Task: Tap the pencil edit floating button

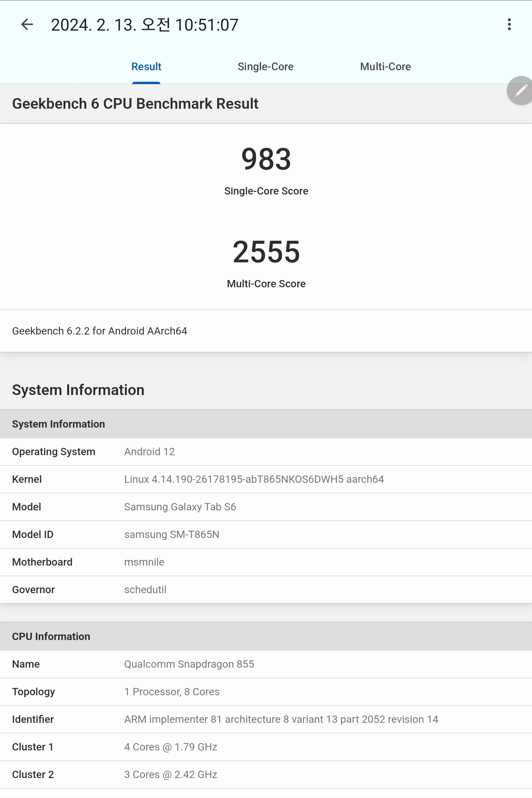Action: 520,90
